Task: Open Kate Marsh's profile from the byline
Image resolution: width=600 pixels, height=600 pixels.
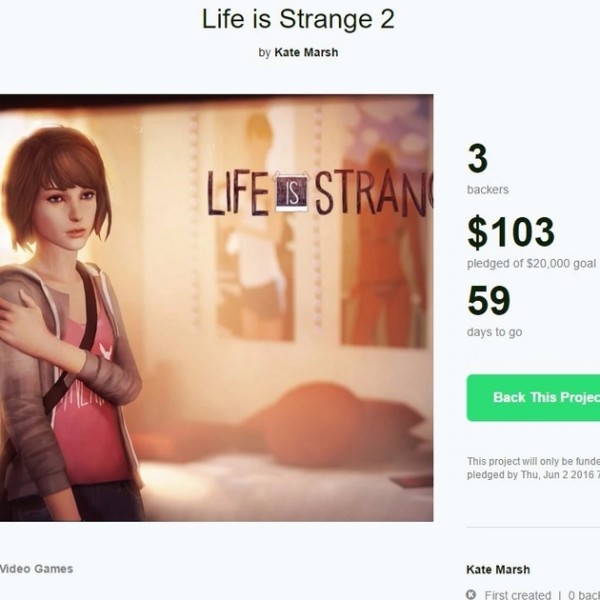Action: (306, 53)
